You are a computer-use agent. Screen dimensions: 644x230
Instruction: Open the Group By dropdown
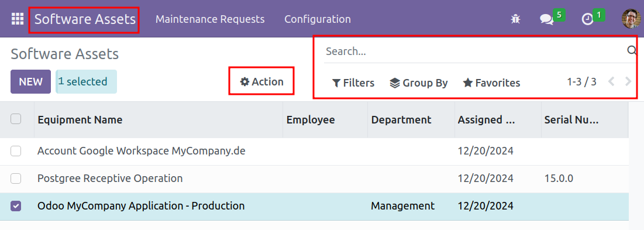tap(419, 83)
